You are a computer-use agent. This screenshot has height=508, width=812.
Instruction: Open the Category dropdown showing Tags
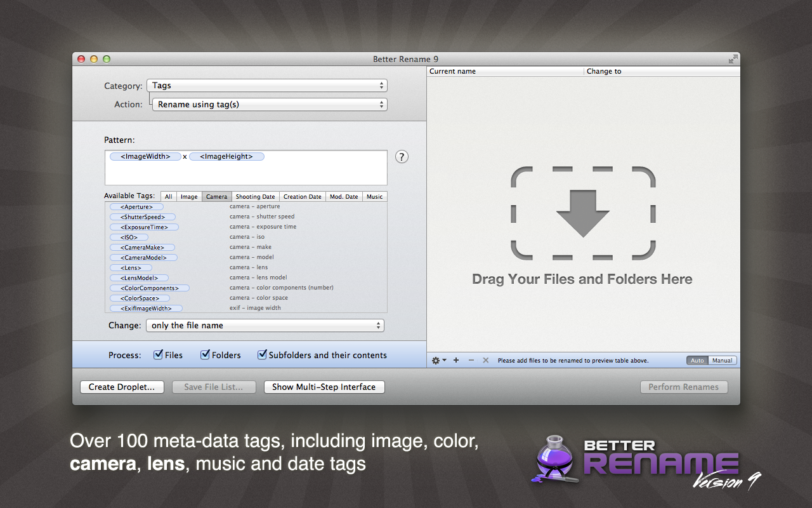(266, 86)
